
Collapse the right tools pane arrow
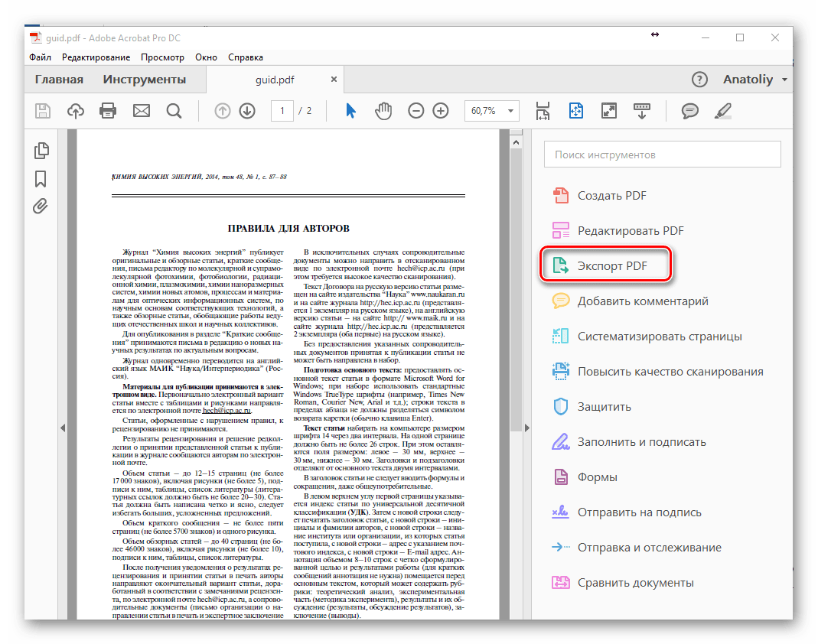[x=526, y=428]
